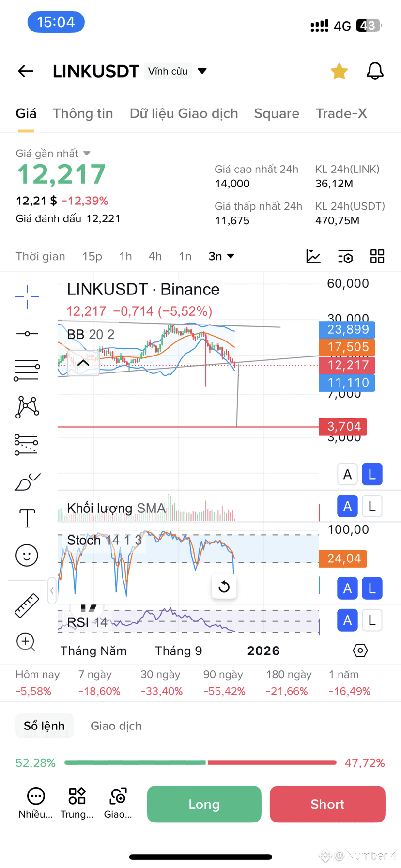The height and width of the screenshot is (868, 401).
Task: Collapse the drawing toolbar side handle
Action: click(52, 591)
